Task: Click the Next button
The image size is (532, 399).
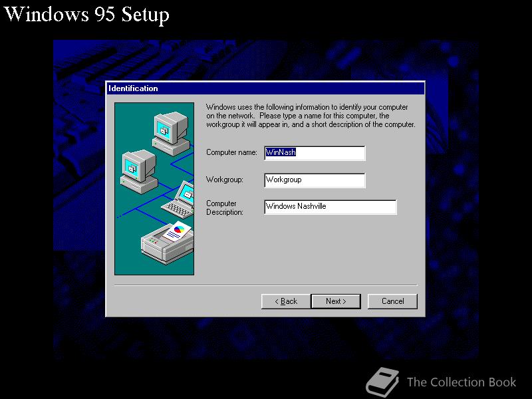Action: pos(336,301)
